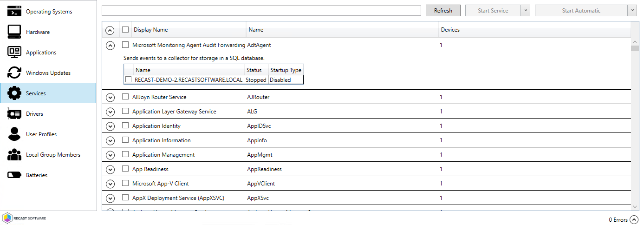Check the Microsoft App-V Client checkbox
This screenshot has height=225, width=644.
coord(125,184)
